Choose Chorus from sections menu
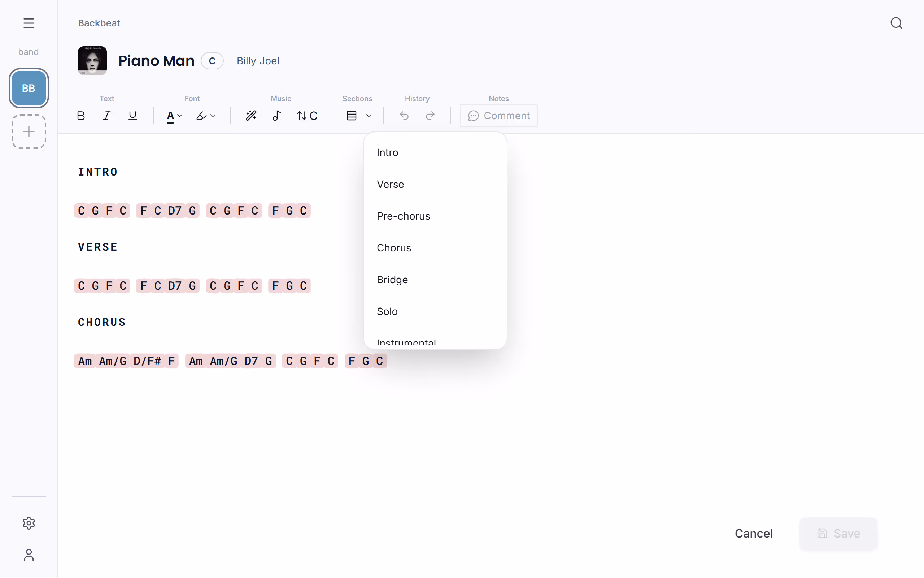The image size is (924, 578). (435, 248)
